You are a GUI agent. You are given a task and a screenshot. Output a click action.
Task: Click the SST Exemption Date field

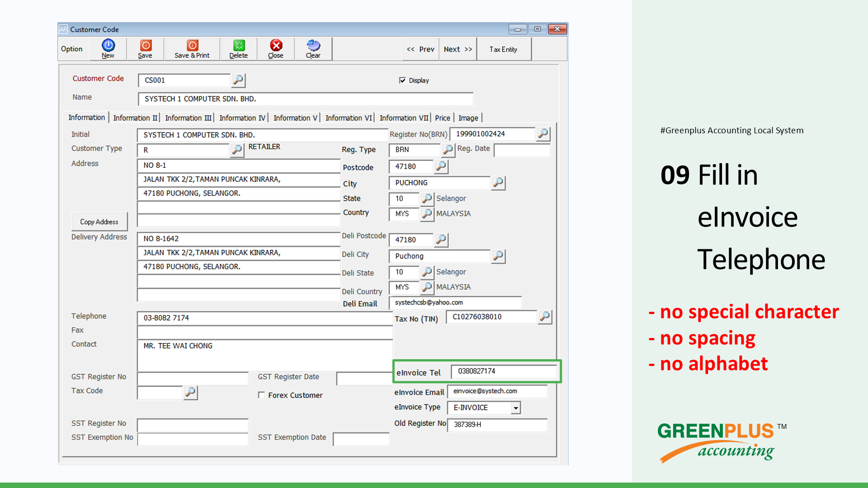(361, 439)
